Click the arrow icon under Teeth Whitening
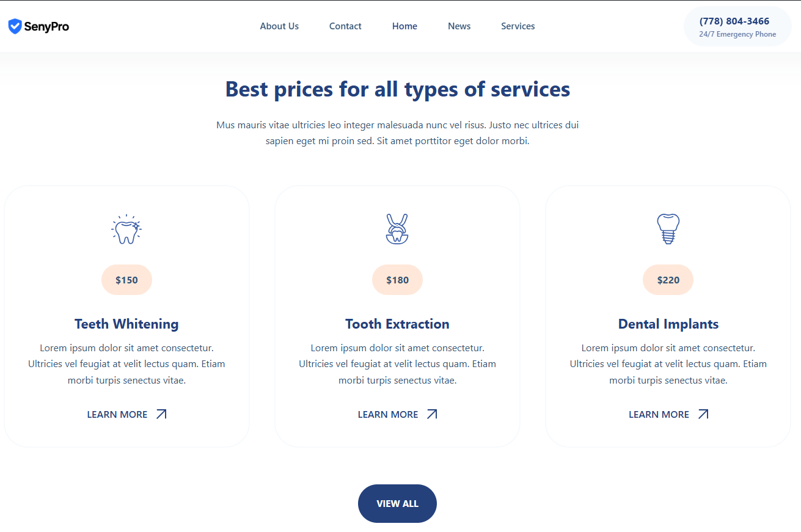This screenshot has height=532, width=801. click(x=161, y=414)
